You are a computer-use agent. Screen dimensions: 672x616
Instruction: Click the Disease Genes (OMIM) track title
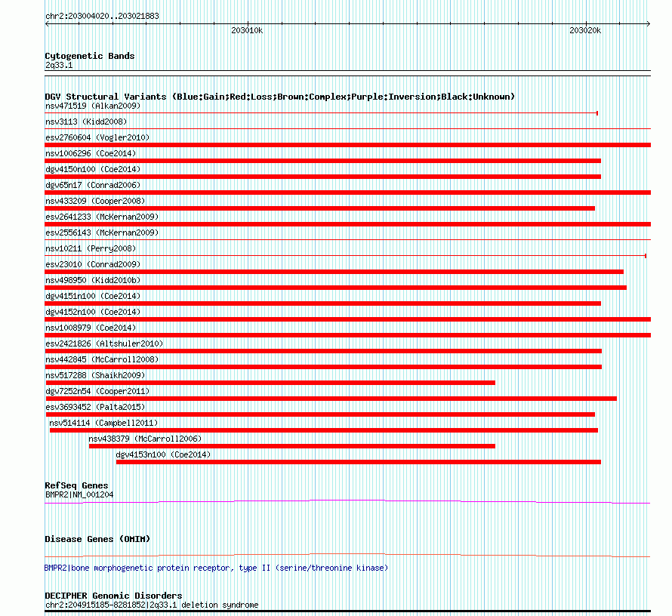97,539
